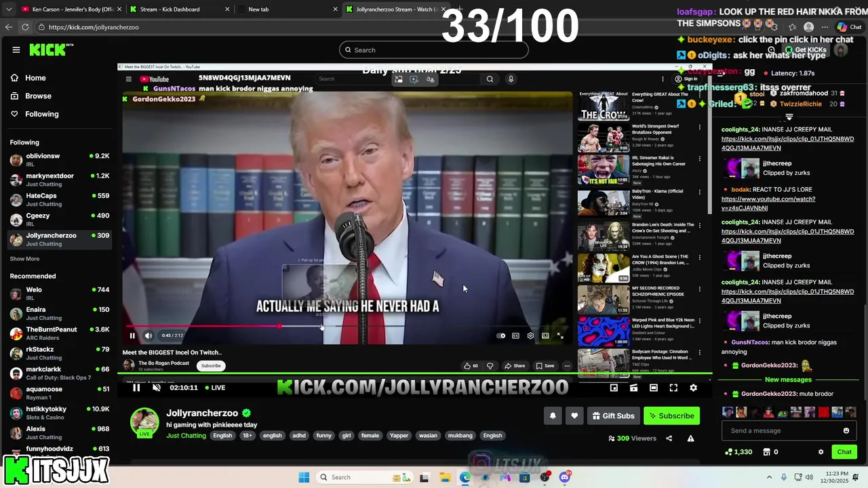Enter fullscreen on Kick player
The width and height of the screenshot is (868, 488).
(673, 388)
